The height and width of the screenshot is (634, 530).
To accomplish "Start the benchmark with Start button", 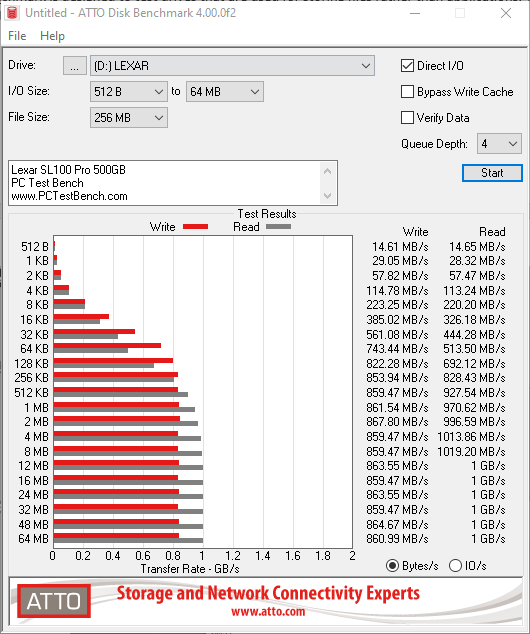I will point(492,173).
